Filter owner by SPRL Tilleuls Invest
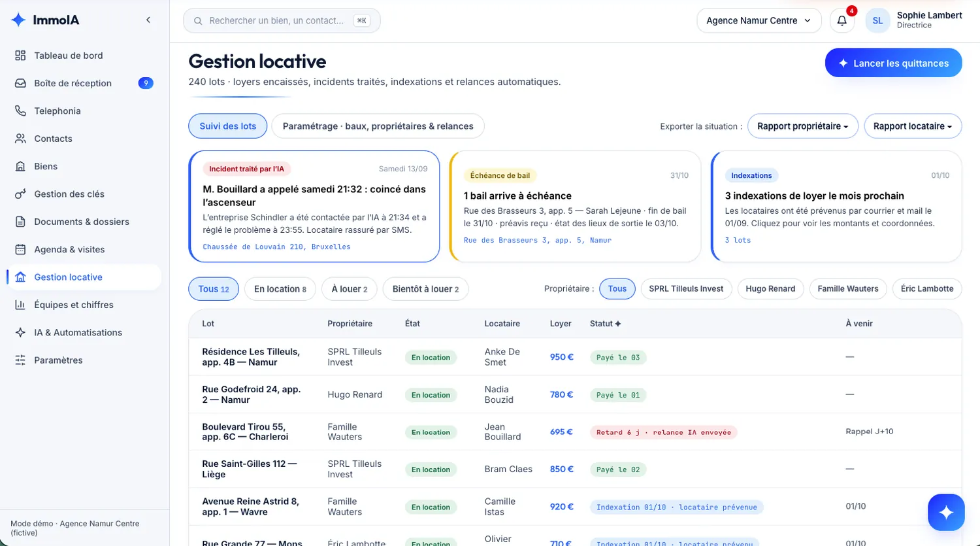The height and width of the screenshot is (546, 980). [686, 288]
